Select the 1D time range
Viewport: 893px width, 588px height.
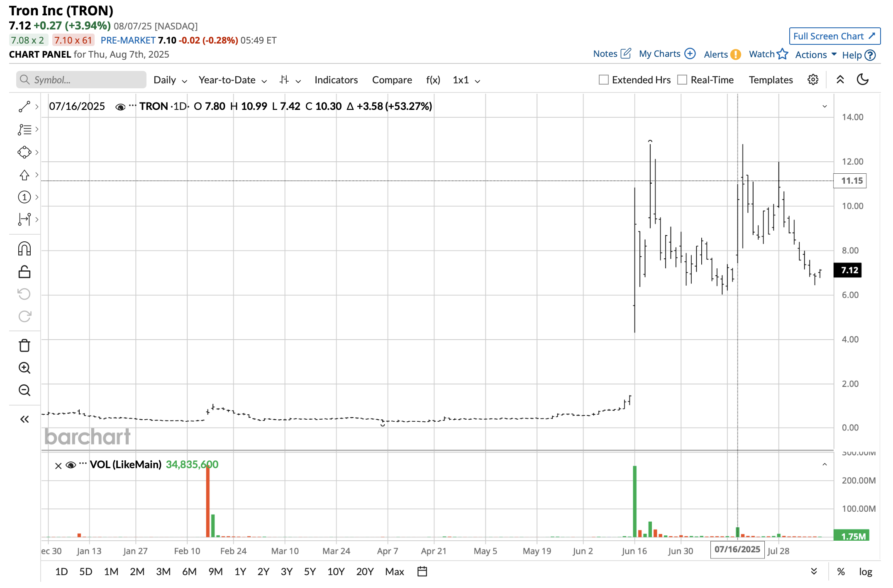click(x=61, y=572)
